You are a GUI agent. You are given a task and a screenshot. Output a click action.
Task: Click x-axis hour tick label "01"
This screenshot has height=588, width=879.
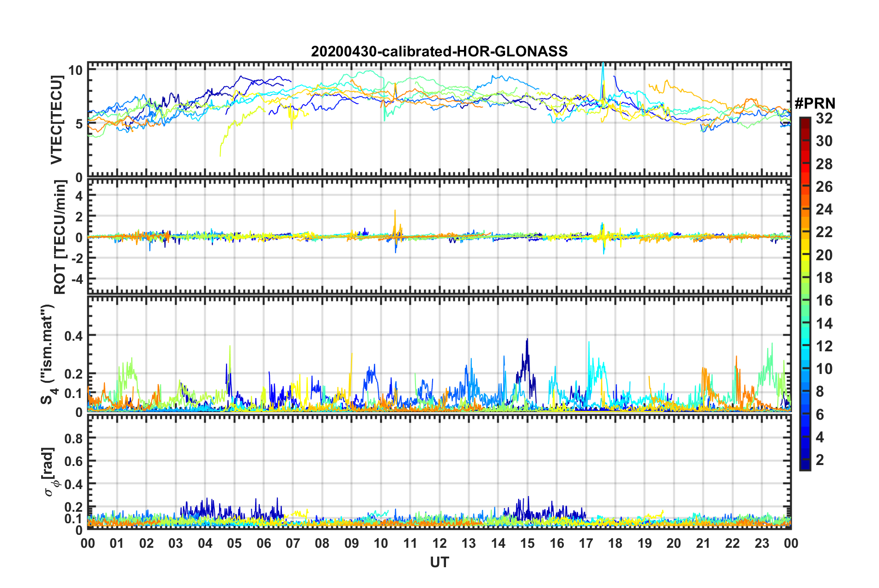pos(117,543)
